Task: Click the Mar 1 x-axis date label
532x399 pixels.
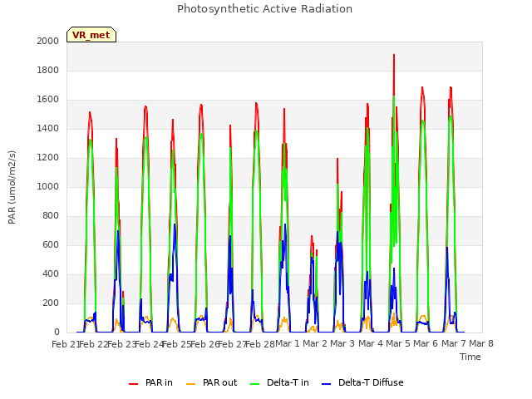Action: point(288,343)
